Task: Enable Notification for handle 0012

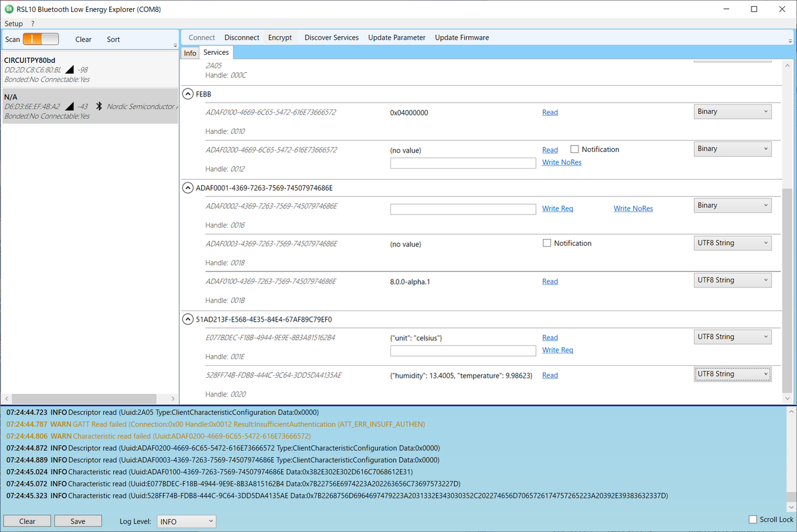Action: coord(575,149)
